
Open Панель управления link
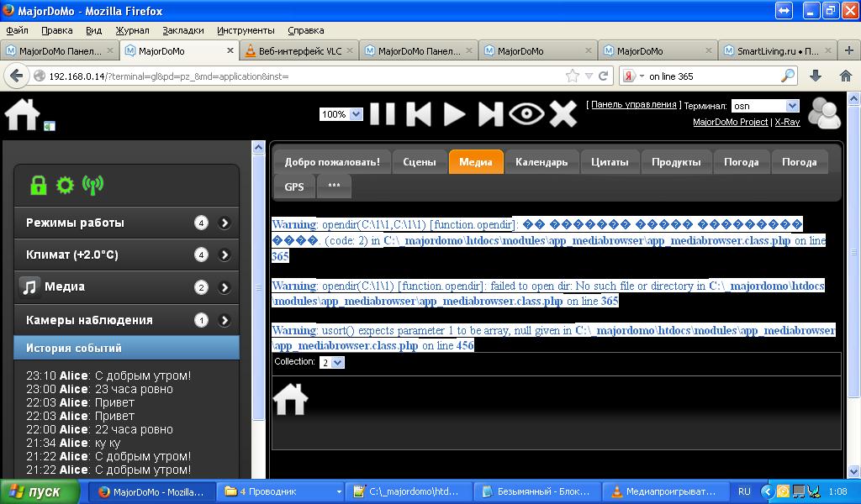point(634,104)
